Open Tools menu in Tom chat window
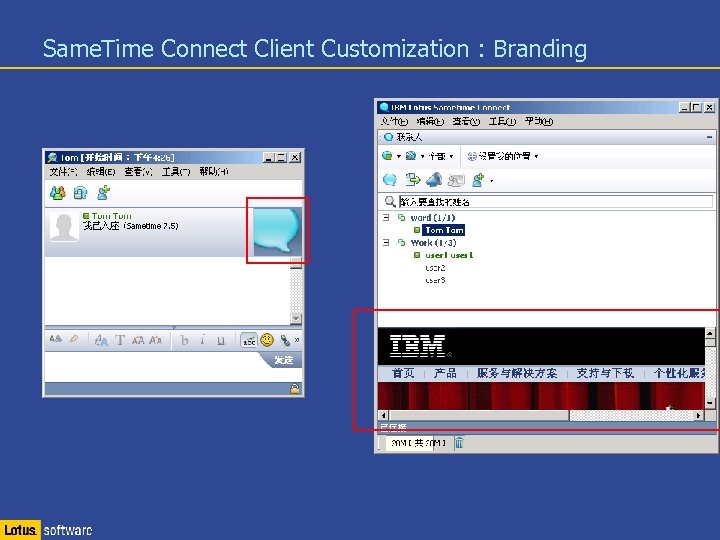720x540 pixels. pyautogui.click(x=176, y=172)
